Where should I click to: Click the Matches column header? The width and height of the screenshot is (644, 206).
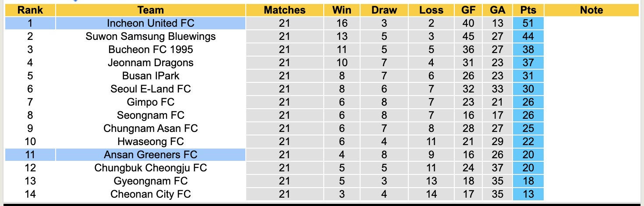[284, 10]
